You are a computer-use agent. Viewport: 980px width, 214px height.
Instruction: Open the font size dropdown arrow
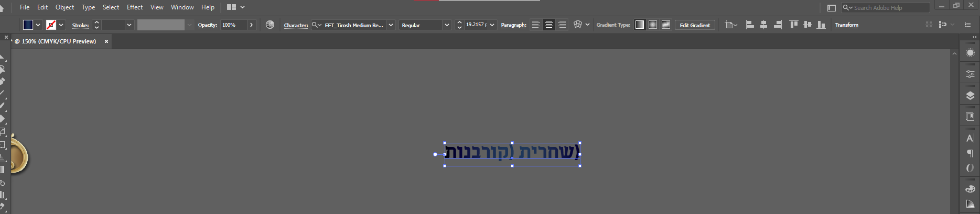492,25
